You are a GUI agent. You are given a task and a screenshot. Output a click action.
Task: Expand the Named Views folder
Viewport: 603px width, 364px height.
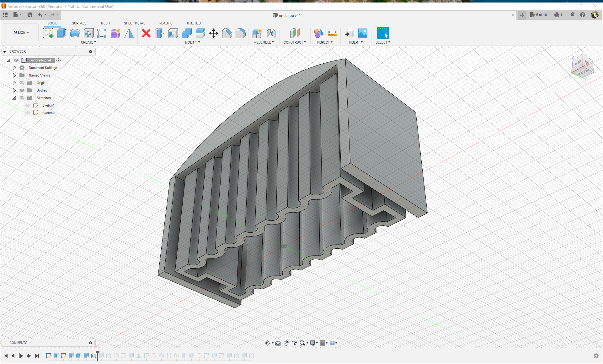pyautogui.click(x=14, y=75)
